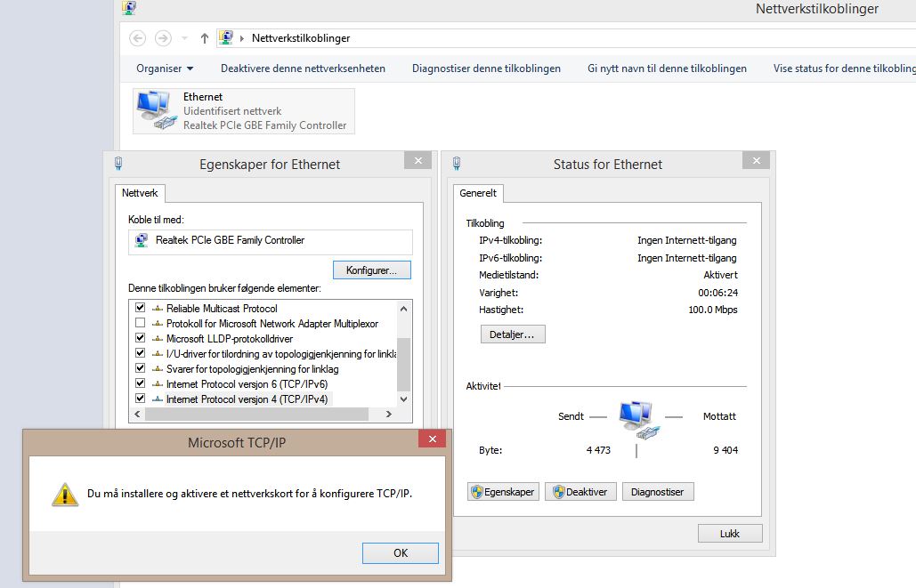
Task: Select the Ethernet connection in Nettverkstilkoblinger
Action: pos(244,111)
